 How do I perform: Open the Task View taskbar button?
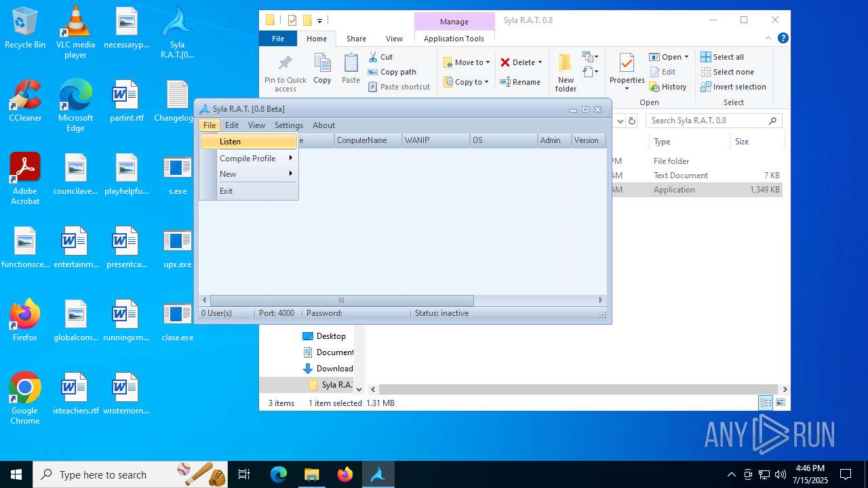tap(244, 474)
